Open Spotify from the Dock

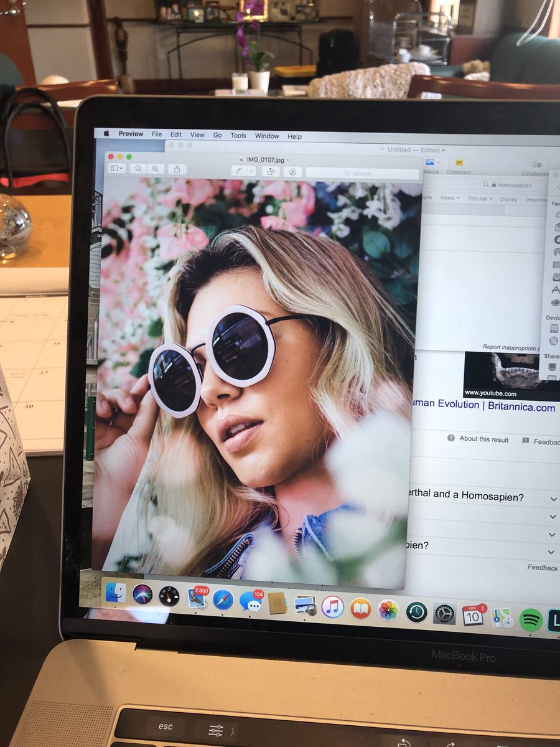(530, 620)
